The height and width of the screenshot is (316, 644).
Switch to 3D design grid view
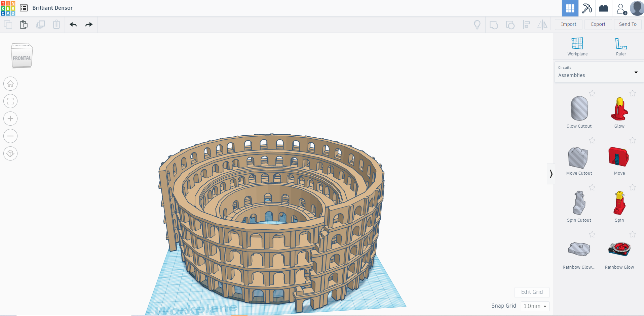pyautogui.click(x=570, y=8)
